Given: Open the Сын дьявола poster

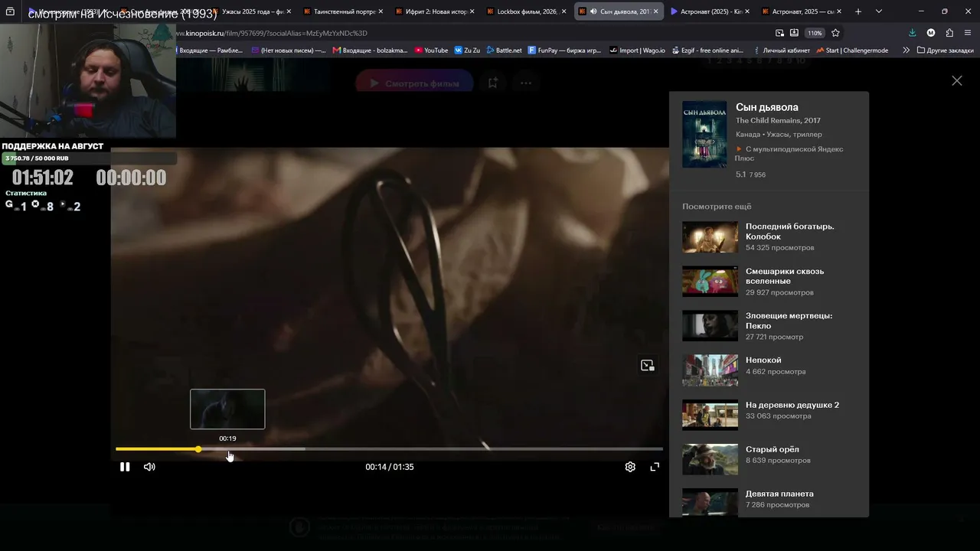Looking at the screenshot, I should click(704, 135).
